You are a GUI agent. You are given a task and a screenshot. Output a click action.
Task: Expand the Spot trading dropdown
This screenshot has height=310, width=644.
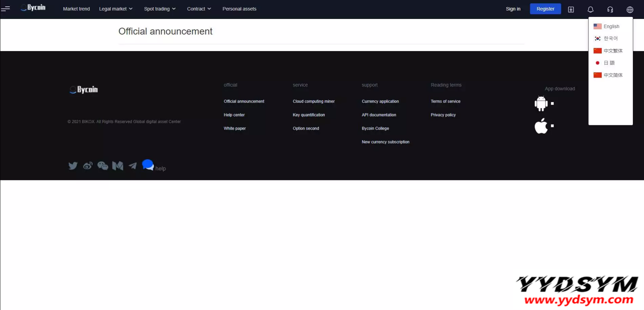pos(159,9)
